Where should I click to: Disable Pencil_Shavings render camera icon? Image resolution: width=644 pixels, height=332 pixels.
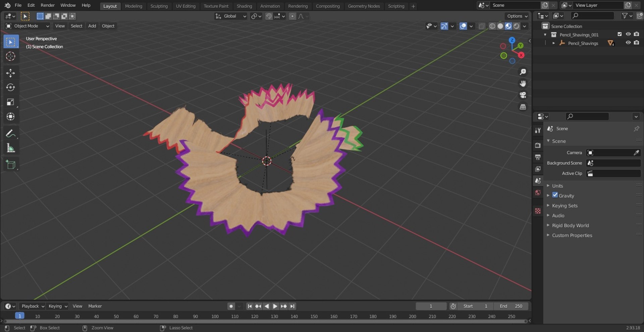(636, 43)
